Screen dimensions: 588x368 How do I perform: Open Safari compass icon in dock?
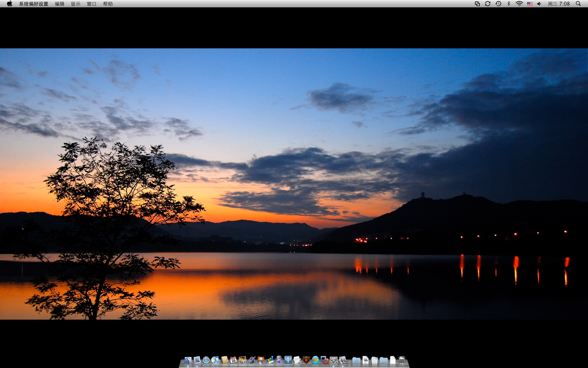[206, 360]
